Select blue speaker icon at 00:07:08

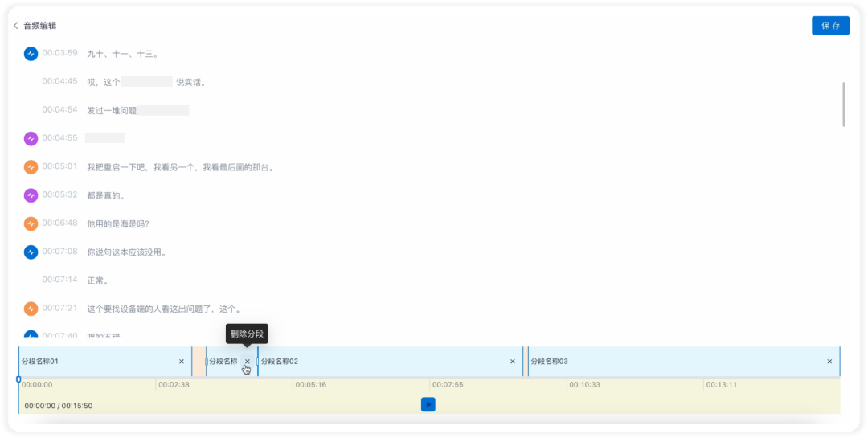click(31, 252)
